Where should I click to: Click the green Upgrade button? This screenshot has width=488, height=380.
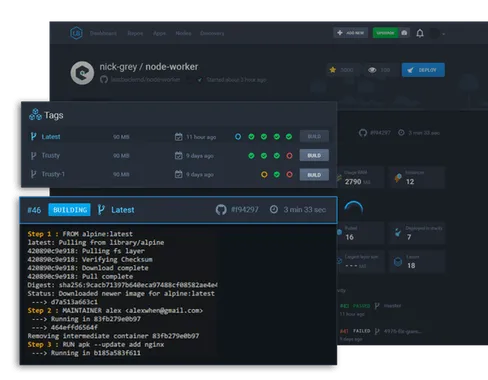[x=385, y=33]
